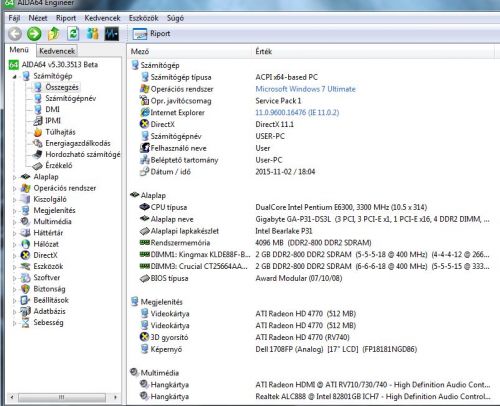Click the Back navigation arrow in toolbar
This screenshot has width=500, height=406.
15,34
